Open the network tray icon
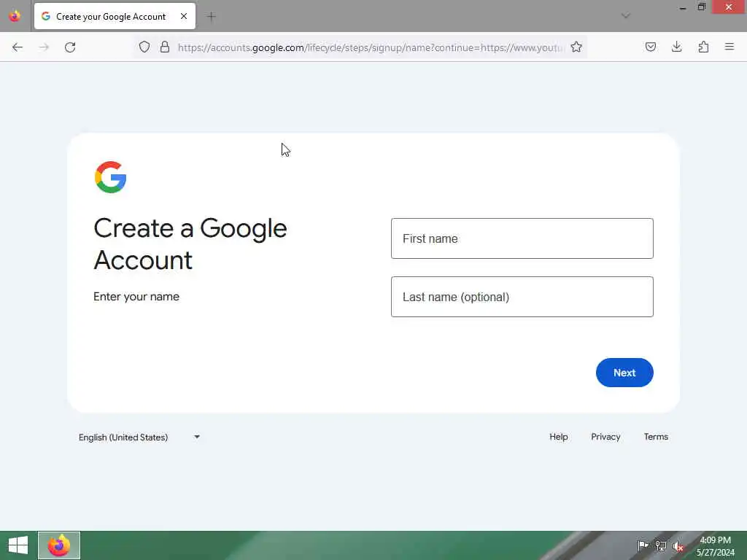The height and width of the screenshot is (560, 747). click(x=661, y=545)
